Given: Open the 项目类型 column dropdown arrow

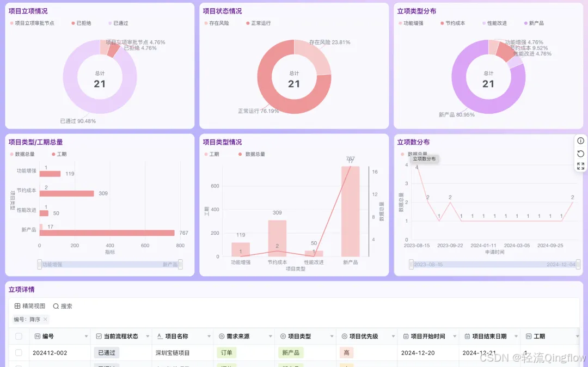Looking at the screenshot, I should click(x=332, y=337).
